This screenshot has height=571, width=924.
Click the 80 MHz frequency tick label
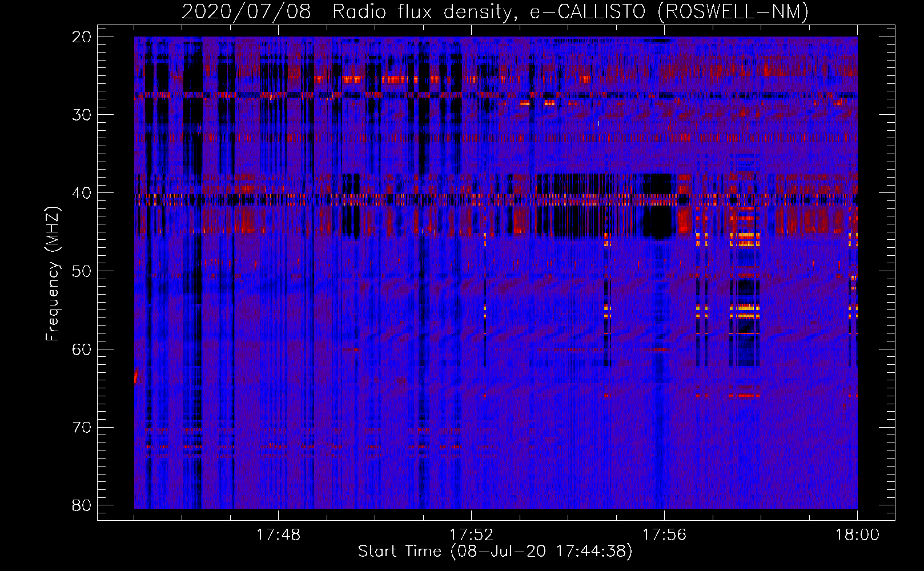coord(82,505)
